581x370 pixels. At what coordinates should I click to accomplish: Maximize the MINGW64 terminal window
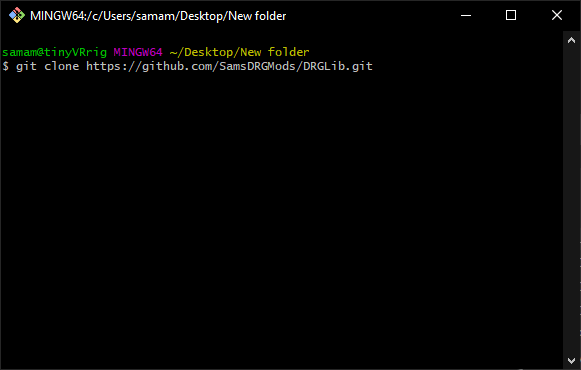coord(511,16)
